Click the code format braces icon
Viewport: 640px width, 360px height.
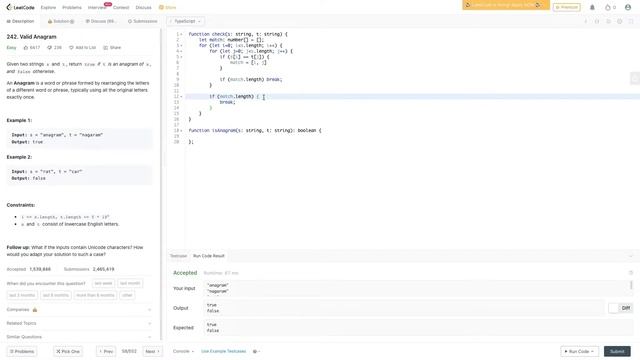(597, 21)
